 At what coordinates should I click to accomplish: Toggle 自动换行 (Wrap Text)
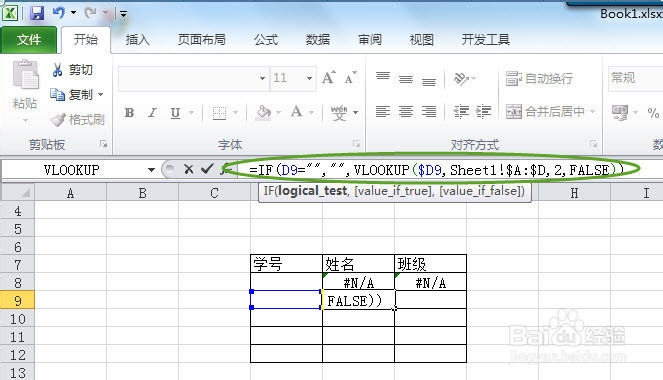coord(540,79)
